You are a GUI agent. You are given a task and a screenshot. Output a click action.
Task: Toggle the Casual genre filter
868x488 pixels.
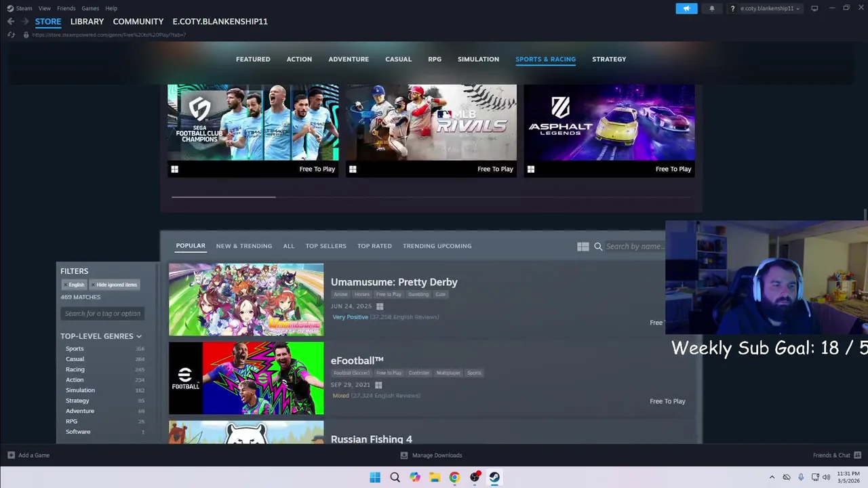75,359
